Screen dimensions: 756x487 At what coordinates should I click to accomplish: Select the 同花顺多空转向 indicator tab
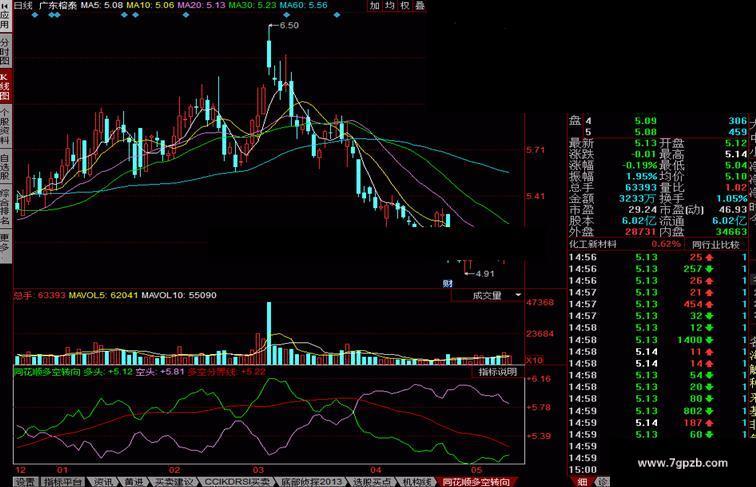point(476,482)
